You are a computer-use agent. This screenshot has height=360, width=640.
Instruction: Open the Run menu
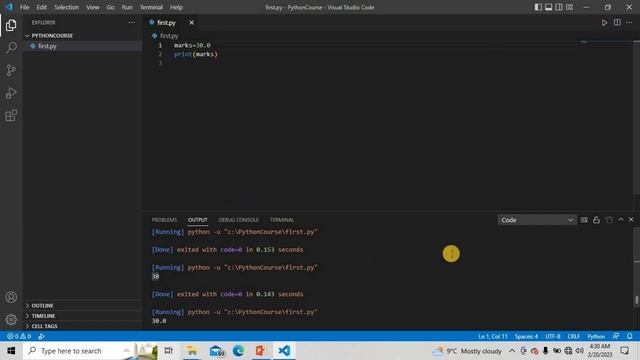(x=127, y=7)
